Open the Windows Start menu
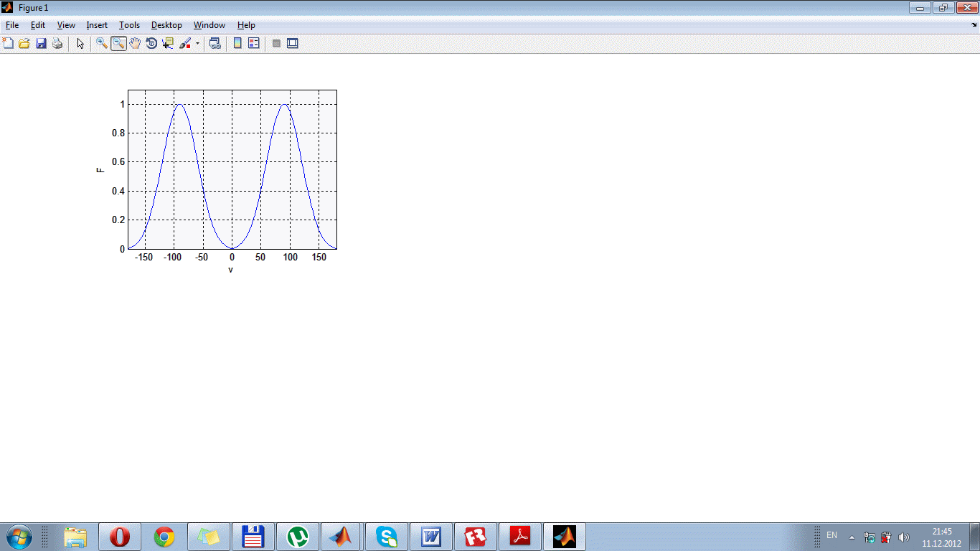The width and height of the screenshot is (980, 551). click(x=19, y=537)
